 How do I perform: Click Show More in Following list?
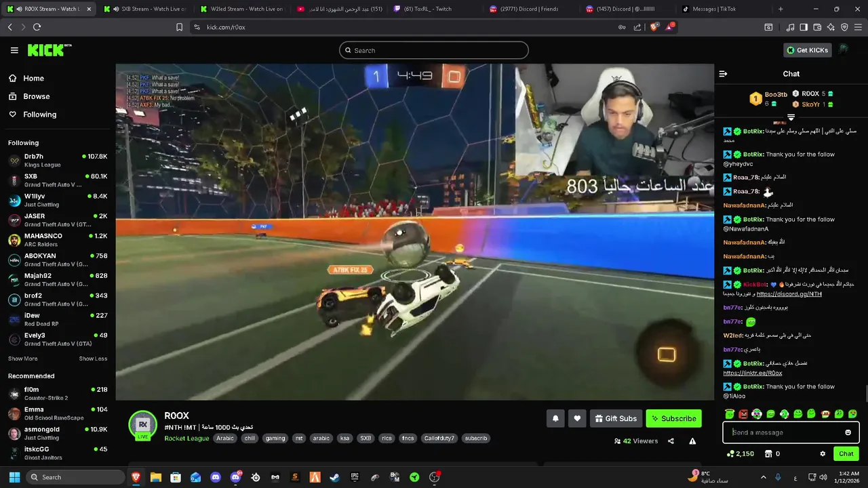pos(22,359)
